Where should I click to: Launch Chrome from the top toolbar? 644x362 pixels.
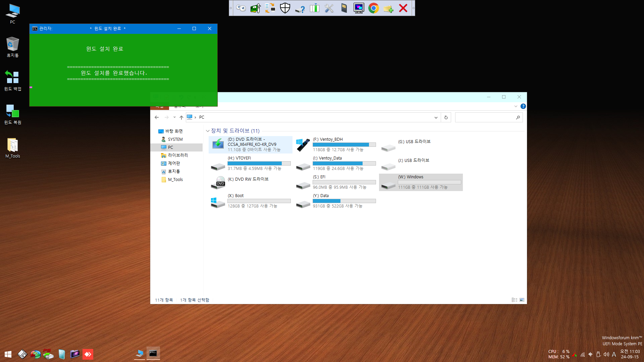coord(374,8)
